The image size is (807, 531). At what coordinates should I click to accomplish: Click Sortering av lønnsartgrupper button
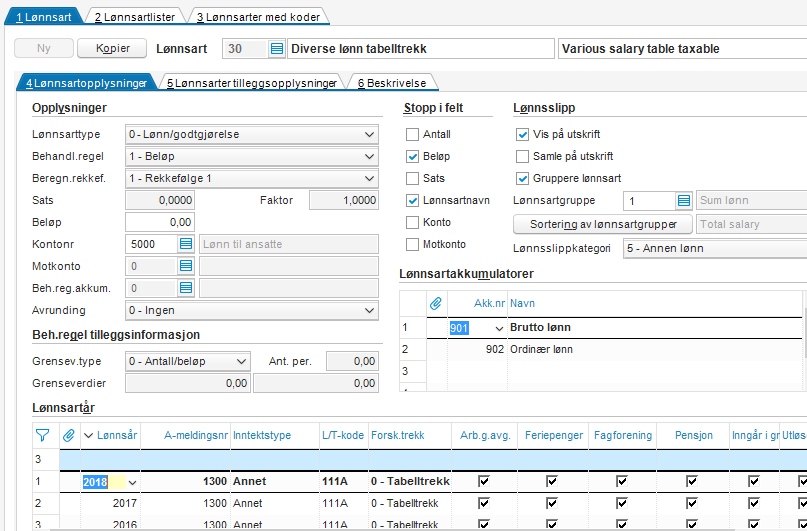(603, 224)
